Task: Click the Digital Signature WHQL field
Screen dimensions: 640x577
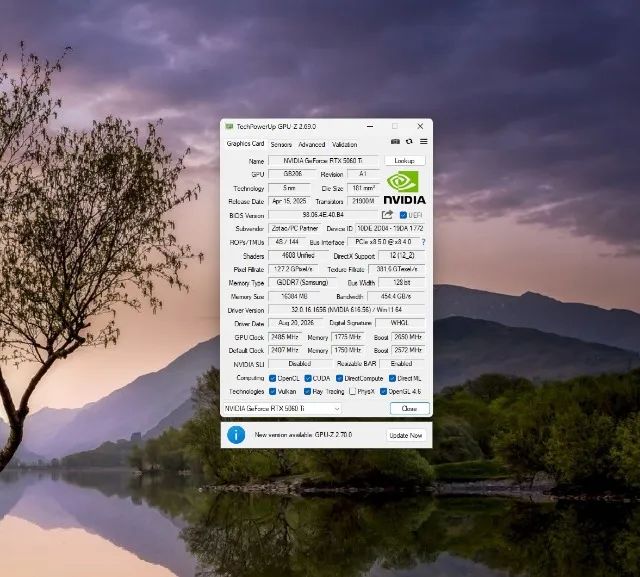Action: [x=400, y=323]
